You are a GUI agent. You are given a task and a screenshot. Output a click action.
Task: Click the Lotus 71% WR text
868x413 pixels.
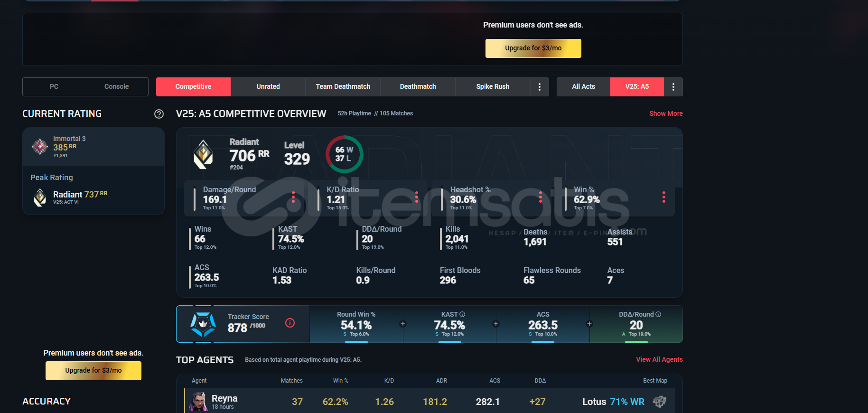[613, 402]
